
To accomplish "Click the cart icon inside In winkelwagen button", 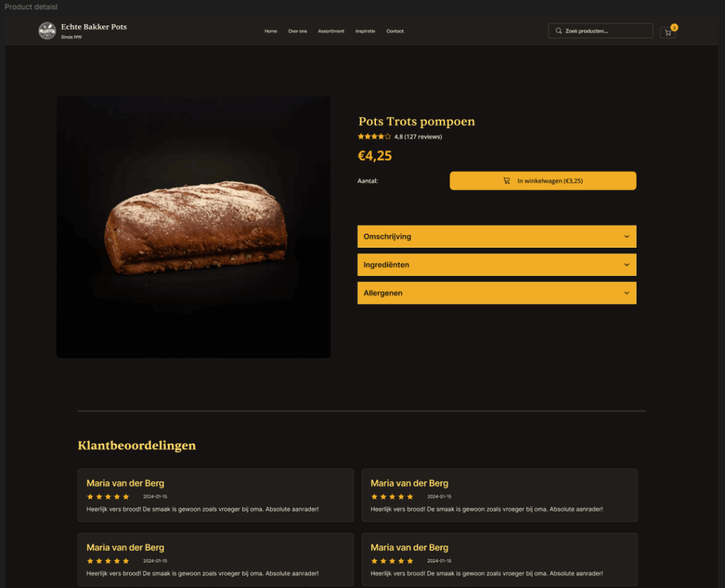I will (x=507, y=180).
